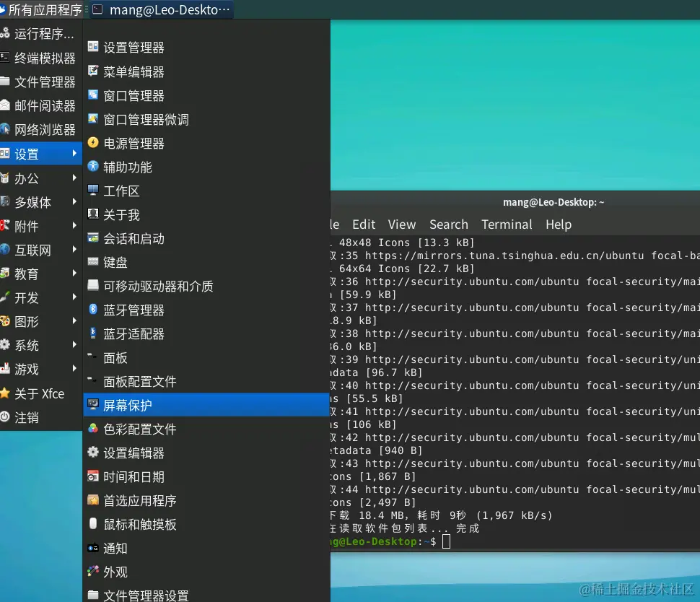Click the 蓝牙适配器 icon
Screen dimensions: 700x602
(x=93, y=333)
